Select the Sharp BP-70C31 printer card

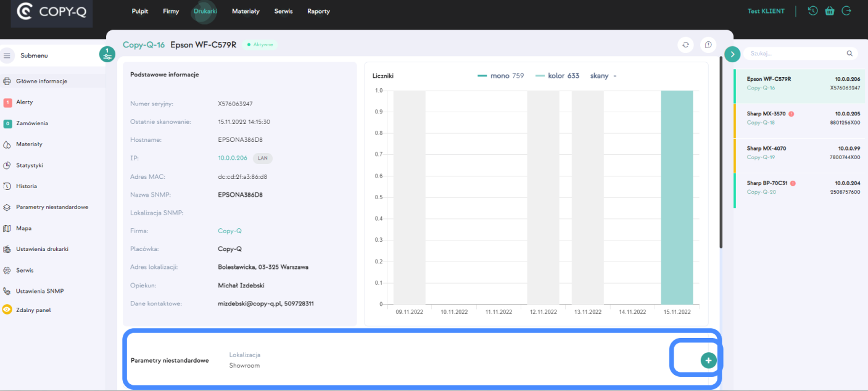pyautogui.click(x=800, y=190)
